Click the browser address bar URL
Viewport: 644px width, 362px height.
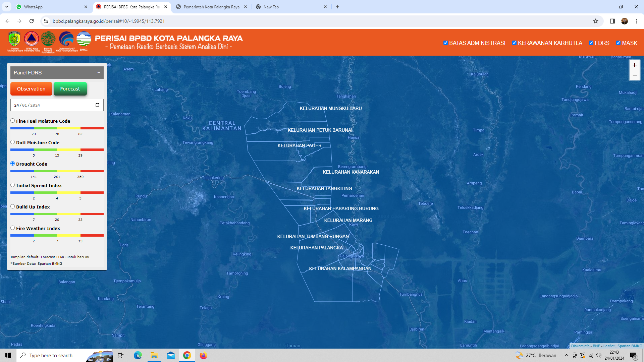[x=109, y=21]
